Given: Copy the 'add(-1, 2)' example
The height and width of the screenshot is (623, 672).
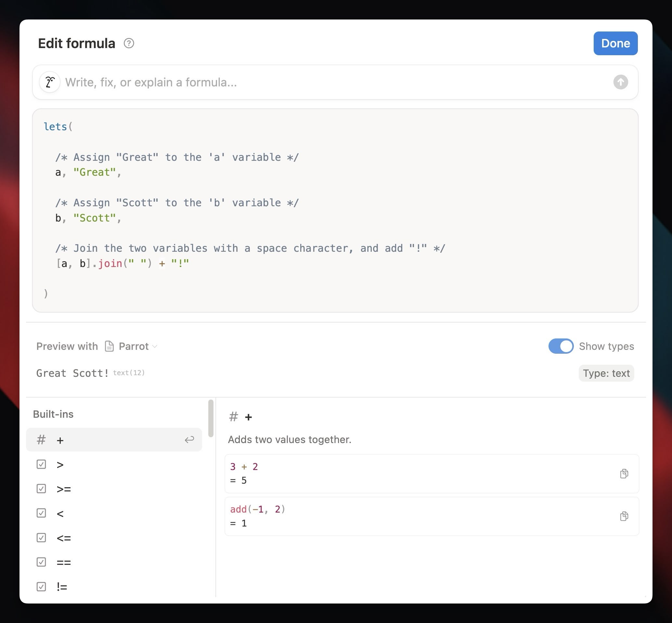Looking at the screenshot, I should [x=624, y=516].
